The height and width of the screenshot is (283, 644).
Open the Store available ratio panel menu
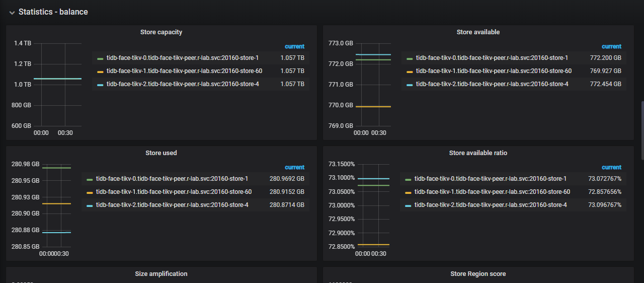pyautogui.click(x=478, y=153)
